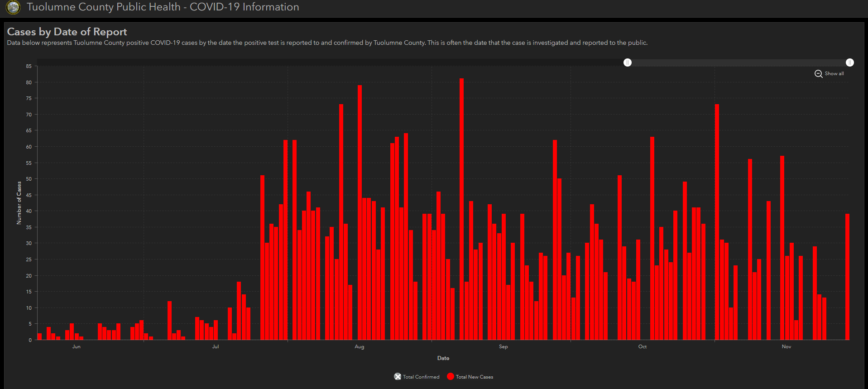This screenshot has height=389, width=868.
Task: Click the "Aug" label on the date axis
Action: (x=359, y=347)
